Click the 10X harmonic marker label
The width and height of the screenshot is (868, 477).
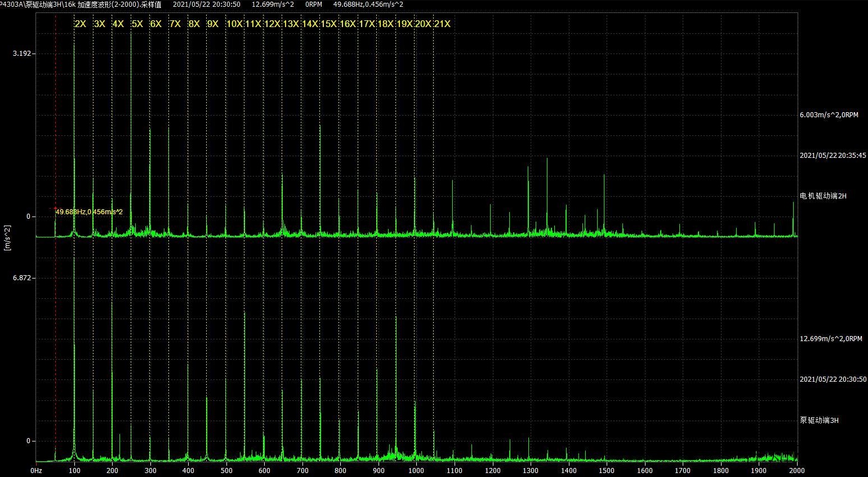(x=234, y=24)
